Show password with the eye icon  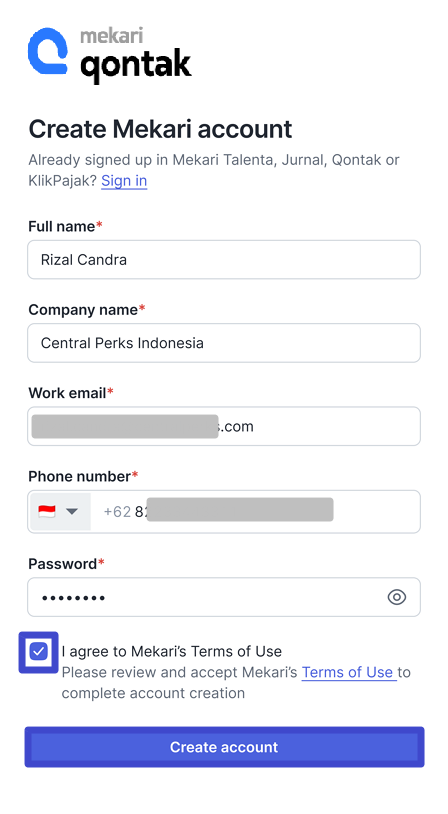point(397,597)
